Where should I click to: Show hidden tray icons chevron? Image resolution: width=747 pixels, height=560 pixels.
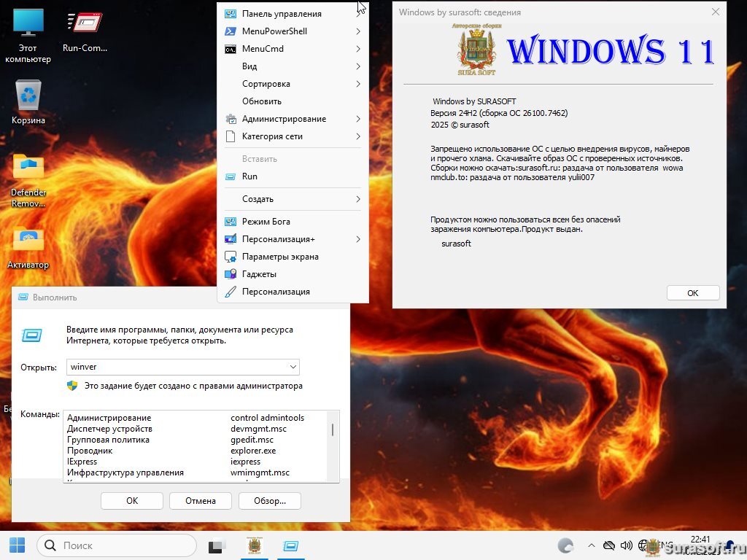[x=591, y=545]
